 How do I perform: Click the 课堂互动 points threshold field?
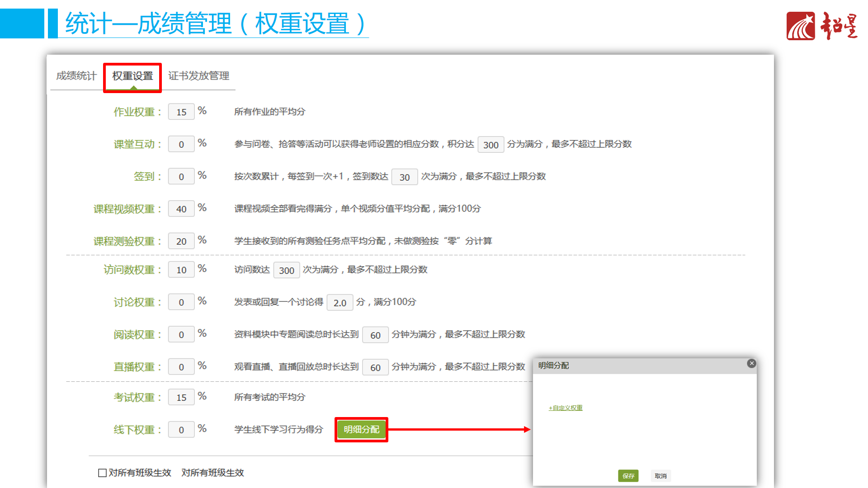[x=491, y=145]
